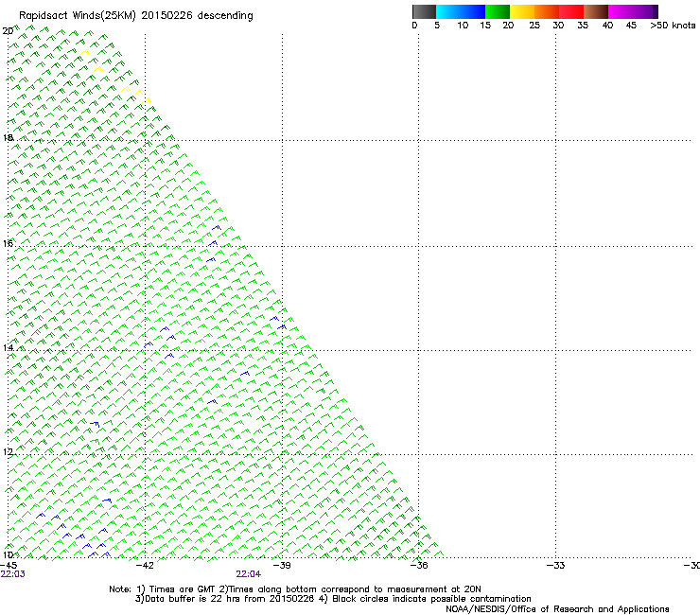Viewport: 700px width, 615px height.
Task: Click the latitude label '18'
Action: 8,138
